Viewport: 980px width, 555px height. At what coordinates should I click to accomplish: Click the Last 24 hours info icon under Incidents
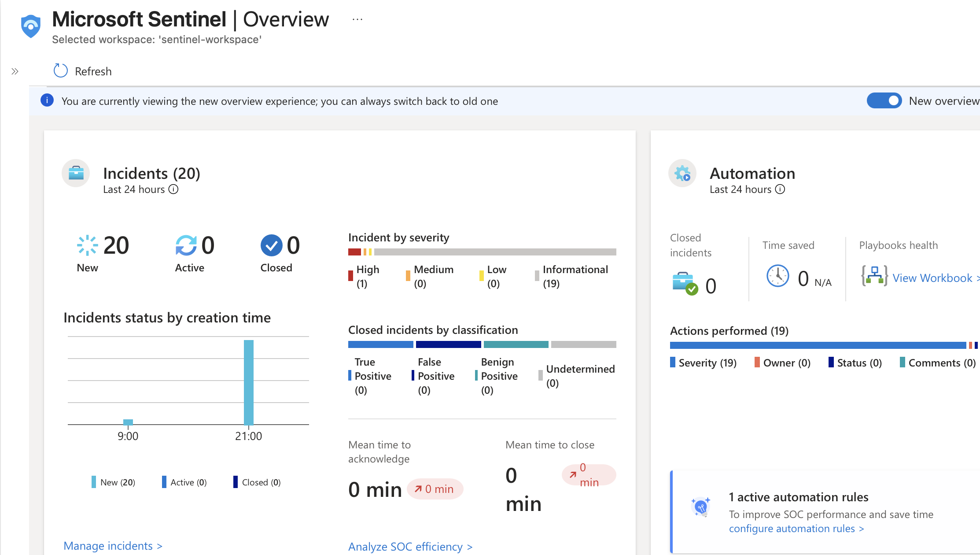pyautogui.click(x=174, y=189)
